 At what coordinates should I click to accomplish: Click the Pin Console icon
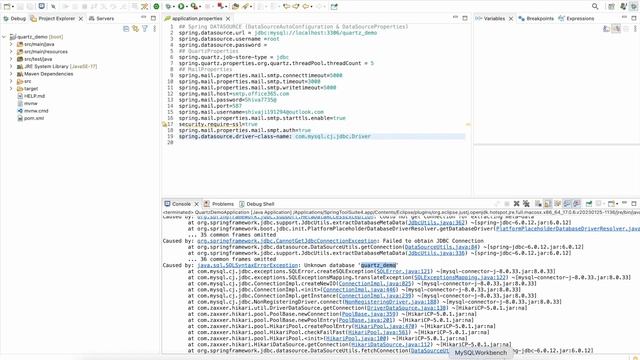pyautogui.click(x=589, y=204)
